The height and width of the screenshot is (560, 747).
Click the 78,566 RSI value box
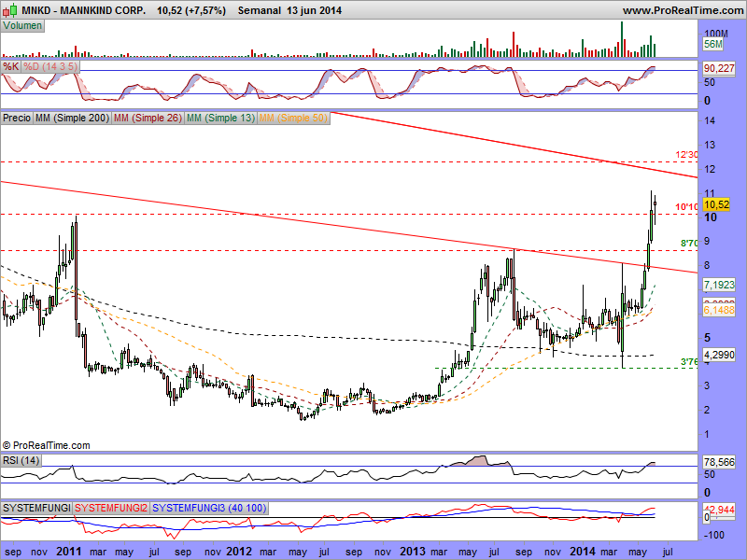719,462
